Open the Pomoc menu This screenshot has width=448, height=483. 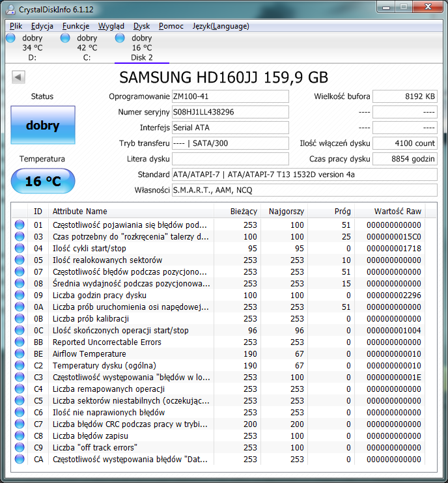(171, 26)
